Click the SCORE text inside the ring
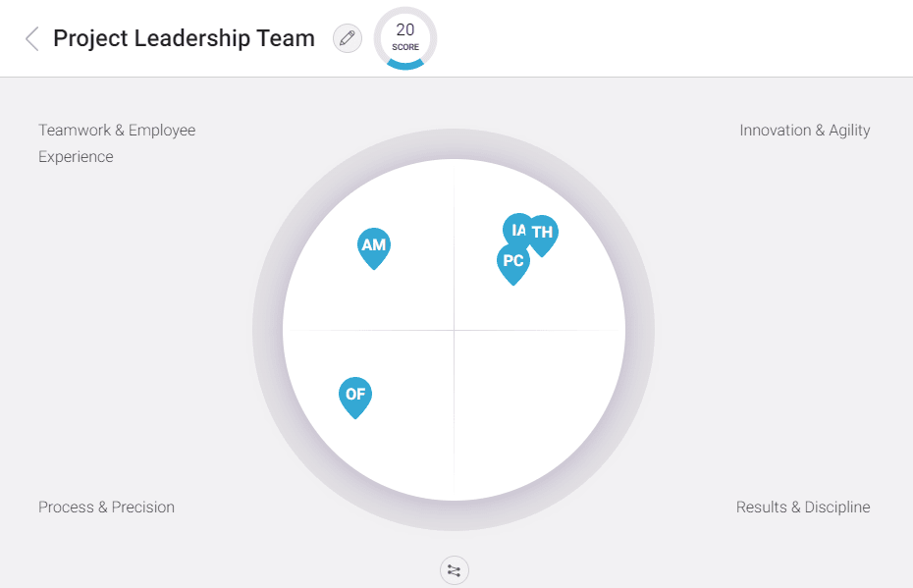Viewport: 913px width, 588px height. click(x=405, y=47)
